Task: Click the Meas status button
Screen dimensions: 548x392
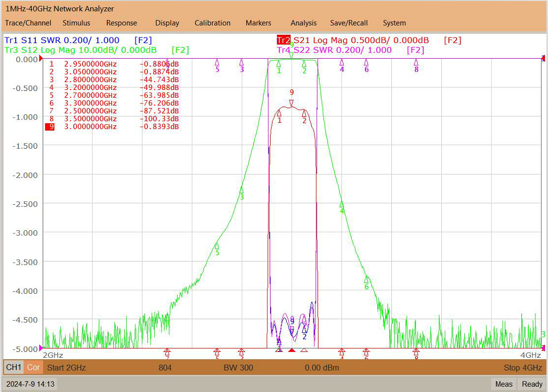Action: coord(504,384)
